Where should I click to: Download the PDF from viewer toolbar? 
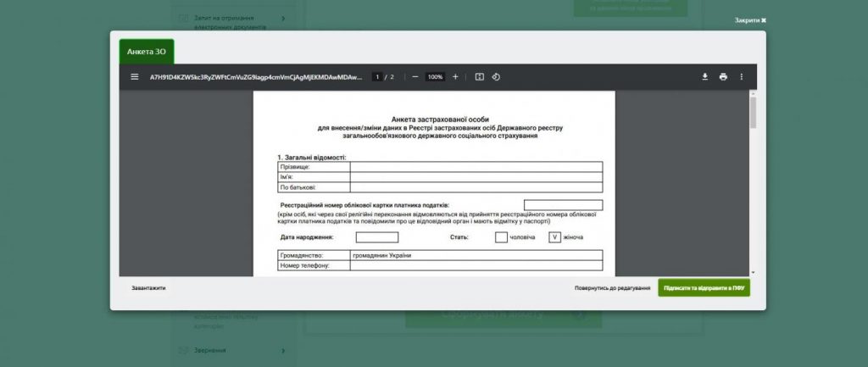(x=704, y=77)
